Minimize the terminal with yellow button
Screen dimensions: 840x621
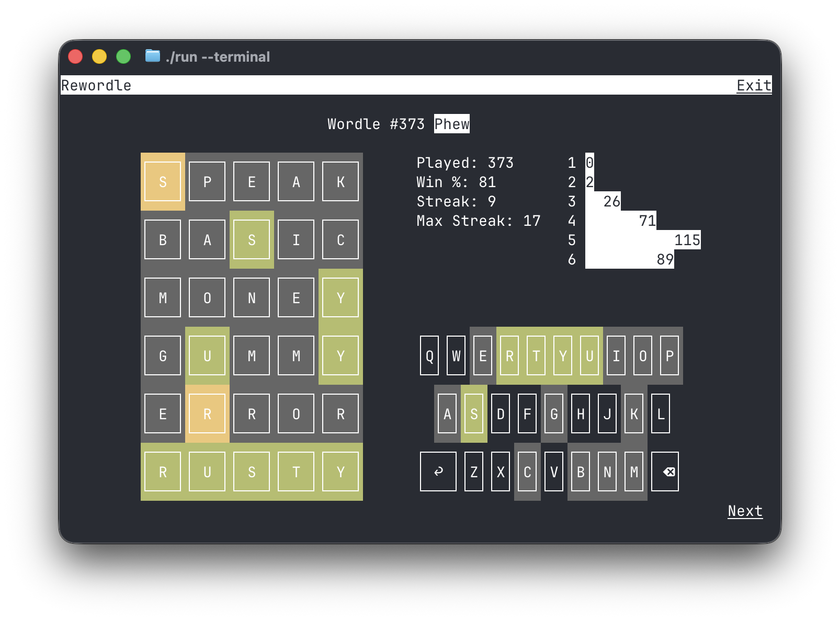pyautogui.click(x=99, y=56)
